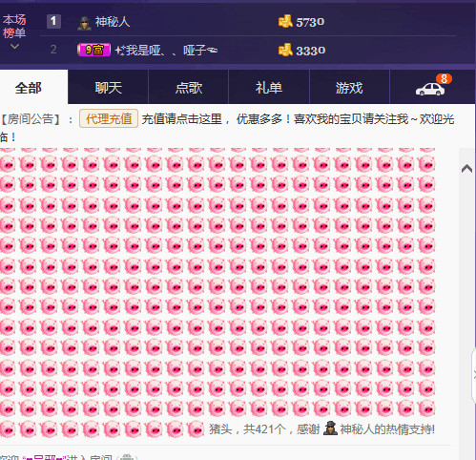Click username 我是哑、、哑子 in rank 2
The image size is (476, 460).
166,50
